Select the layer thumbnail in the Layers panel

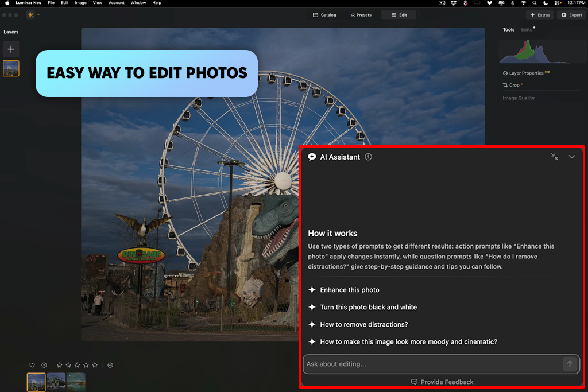[x=11, y=68]
